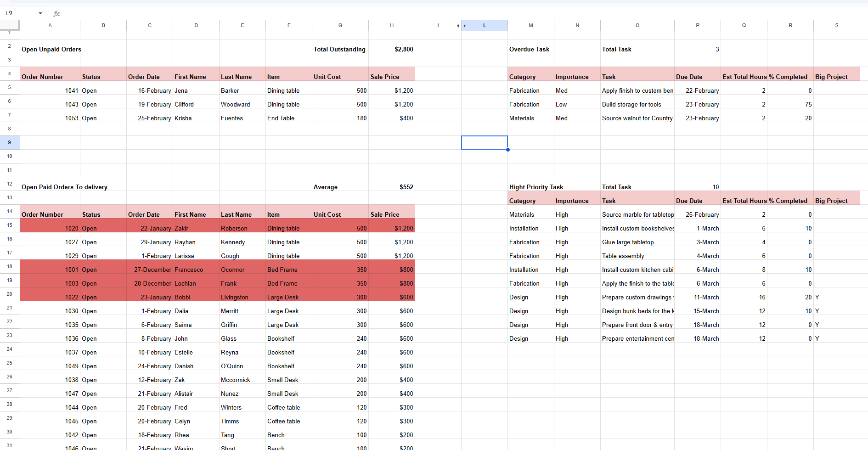The height and width of the screenshot is (450, 868).
Task: Click 'Sale Price' header in row 14
Action: [x=392, y=212]
